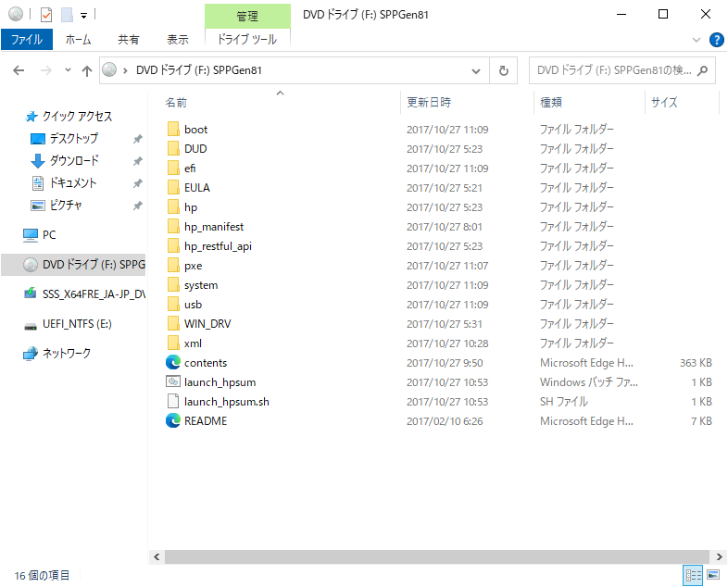This screenshot has width=728, height=587.
Task: Select the system folder name
Action: coord(201,285)
